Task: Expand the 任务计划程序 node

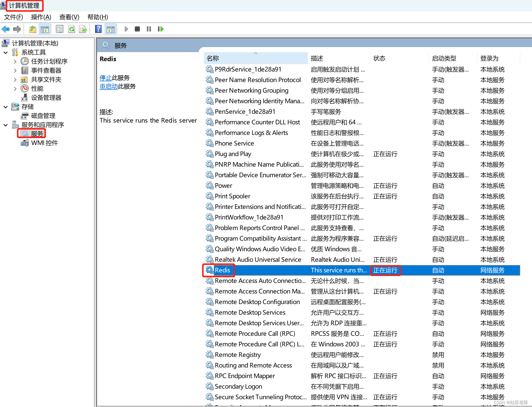Action: (15, 61)
